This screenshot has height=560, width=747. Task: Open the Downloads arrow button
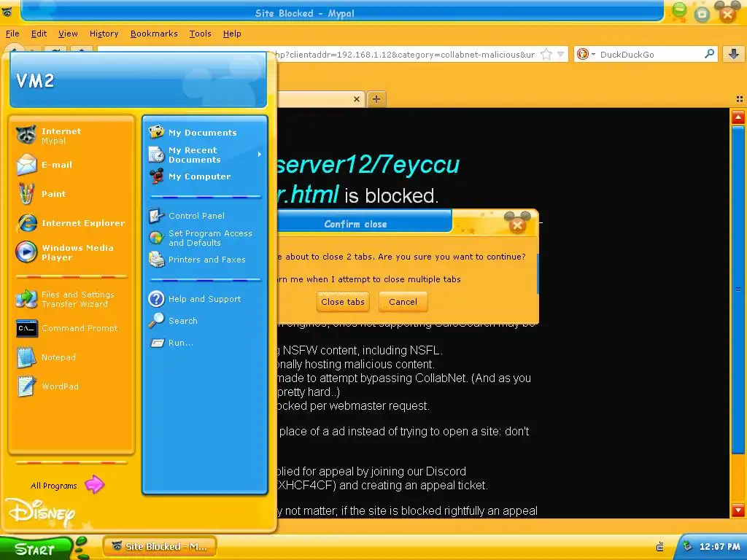point(734,54)
